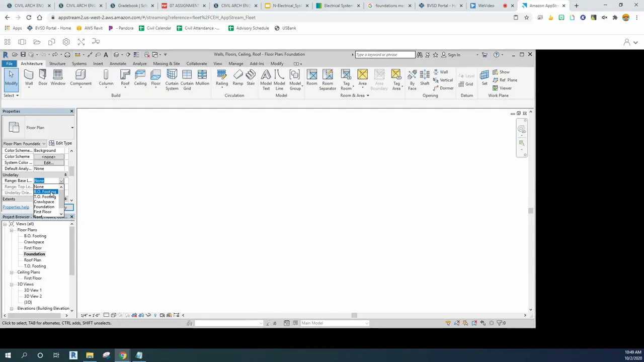Viewport: 644px width, 362px height.
Task: Select the Roof tool
Action: [125, 78]
